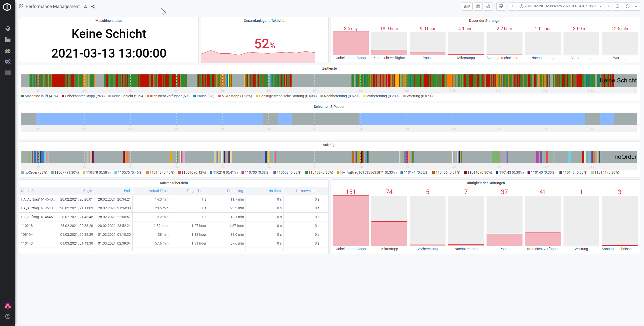The height and width of the screenshot is (326, 644).
Task: Save the dashboard with disk icon
Action: pyautogui.click(x=478, y=6)
